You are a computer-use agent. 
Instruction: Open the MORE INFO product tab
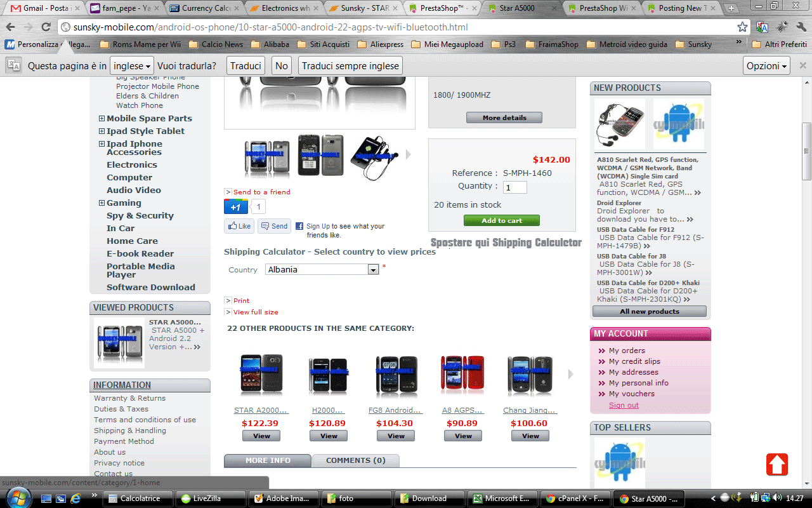point(268,460)
